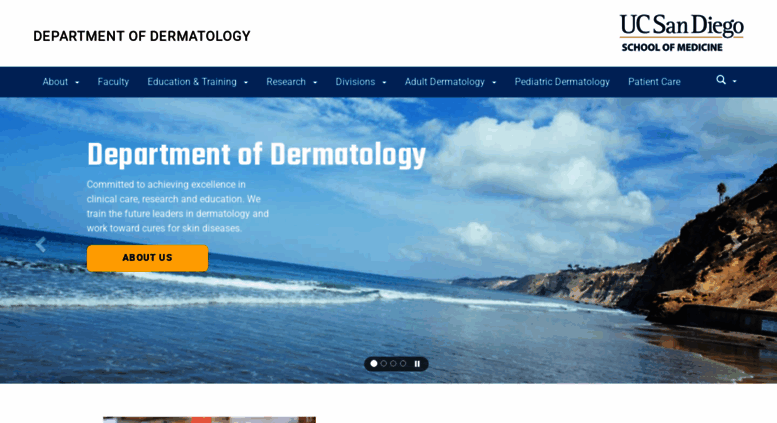Pause the carousel slideshow
The width and height of the screenshot is (777, 423).
[417, 364]
